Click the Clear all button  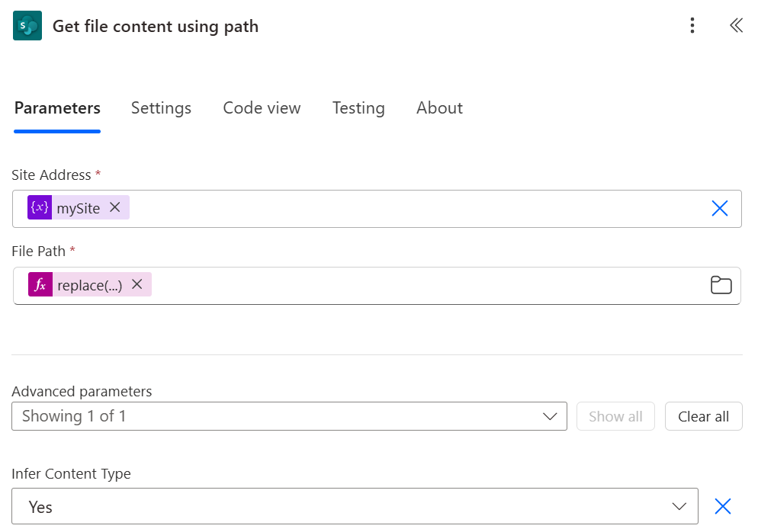(703, 416)
